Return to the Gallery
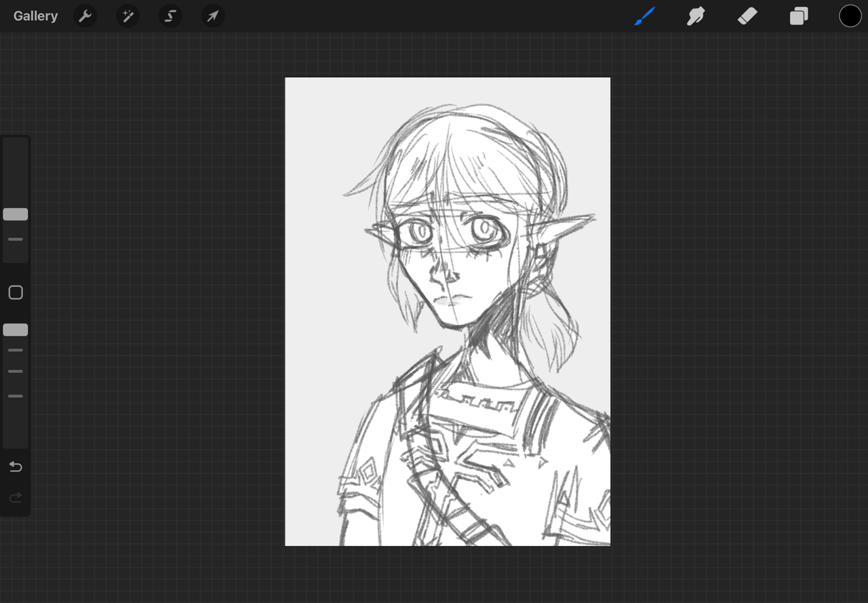Viewport: 868px width, 603px height. coord(35,16)
